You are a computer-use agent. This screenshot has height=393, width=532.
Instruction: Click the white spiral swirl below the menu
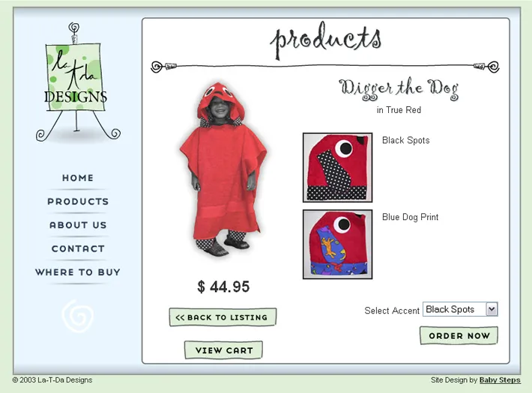(x=78, y=316)
